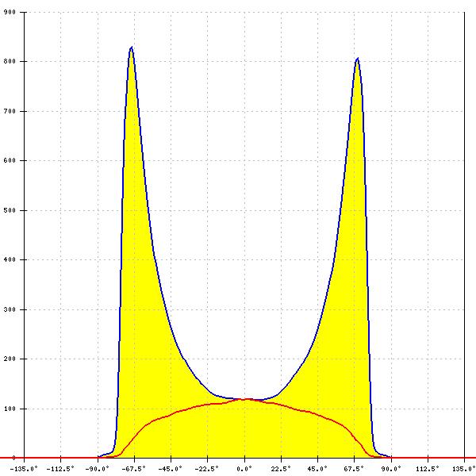Select the positive 22.5° angle label
476x476 pixels.
tap(281, 469)
